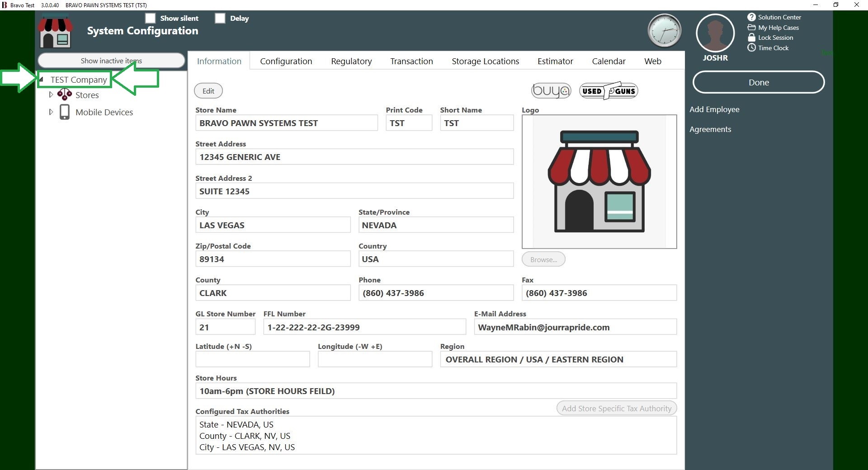The height and width of the screenshot is (470, 868).
Task: Click the Phone number field
Action: pyautogui.click(x=436, y=292)
